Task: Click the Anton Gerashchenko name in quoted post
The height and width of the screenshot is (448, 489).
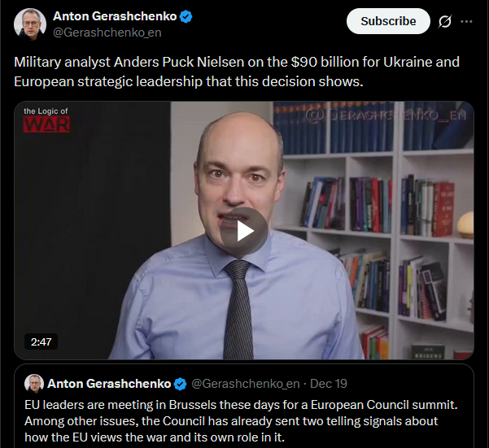Action: [x=109, y=384]
